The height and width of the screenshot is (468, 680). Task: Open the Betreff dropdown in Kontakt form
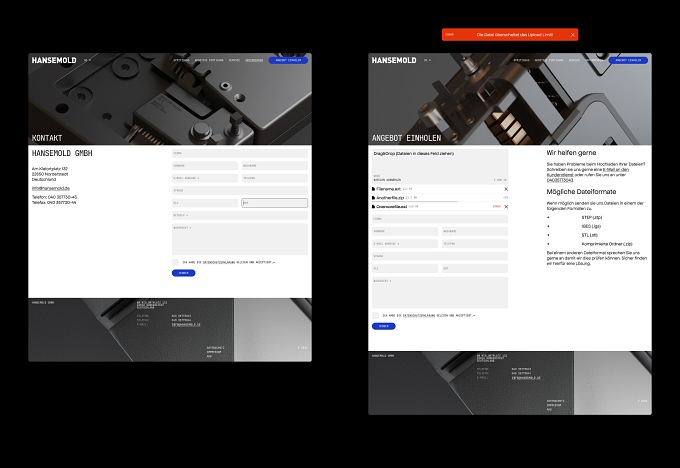pyautogui.click(x=240, y=215)
